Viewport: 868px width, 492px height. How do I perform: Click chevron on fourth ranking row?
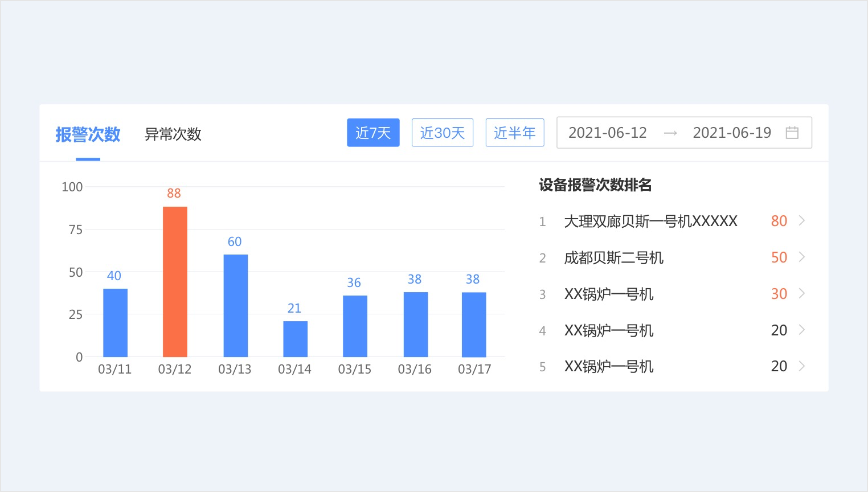pos(802,330)
